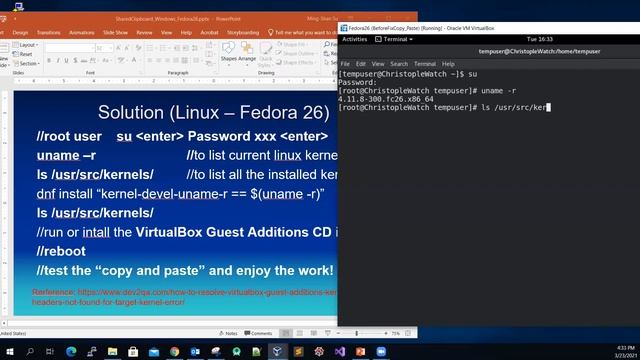Open the Mail app from taskbar

154,351
